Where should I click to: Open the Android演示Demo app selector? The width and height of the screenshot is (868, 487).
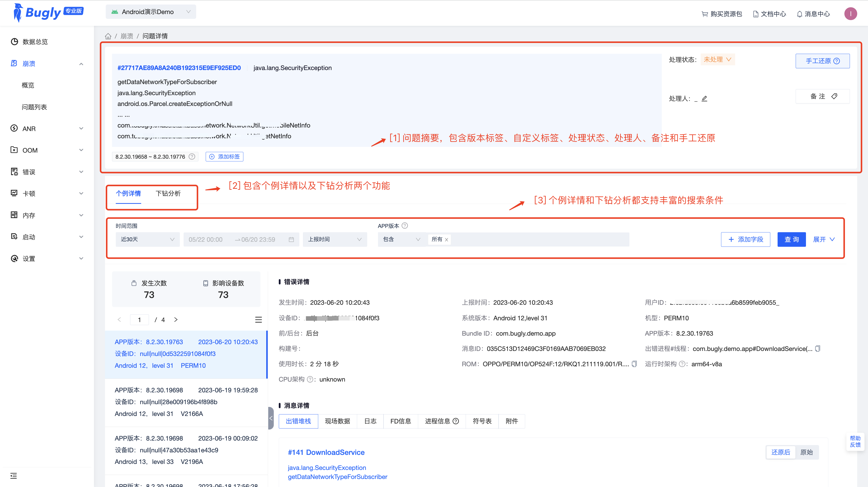(x=151, y=12)
